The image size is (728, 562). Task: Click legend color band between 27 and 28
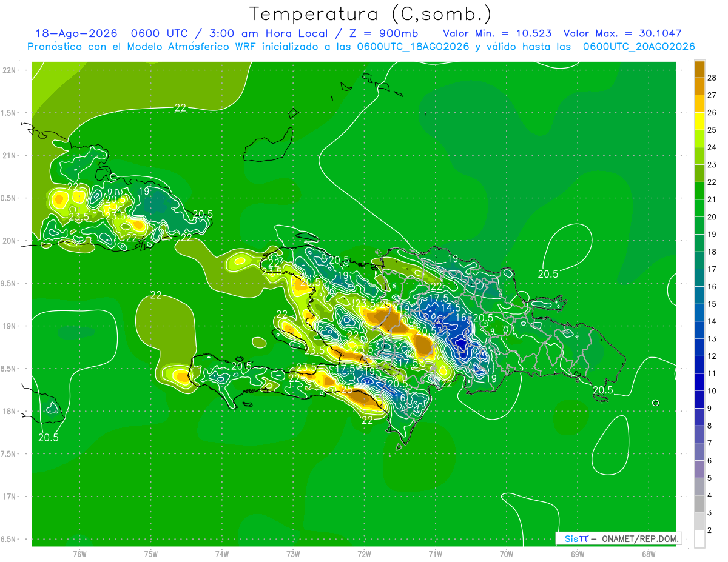coord(699,86)
